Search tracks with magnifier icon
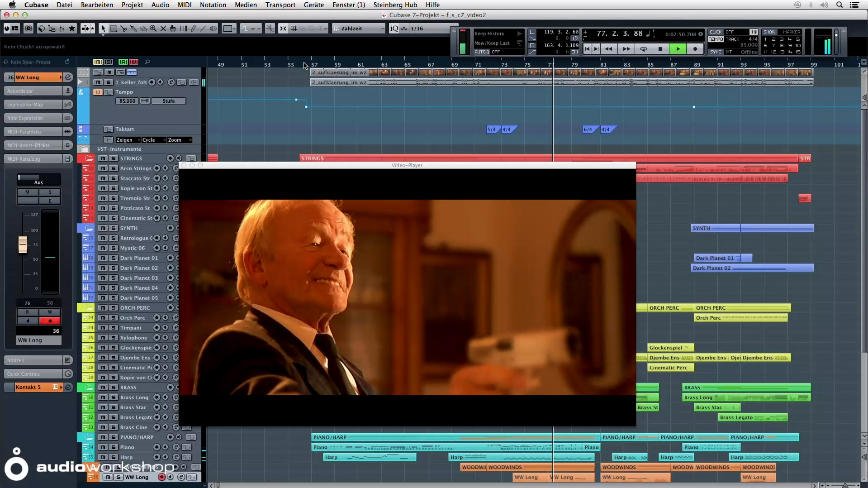868x488 pixels. [x=147, y=62]
